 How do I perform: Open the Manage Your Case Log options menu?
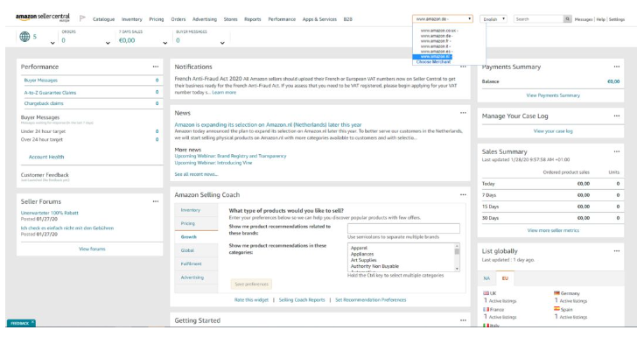(617, 116)
